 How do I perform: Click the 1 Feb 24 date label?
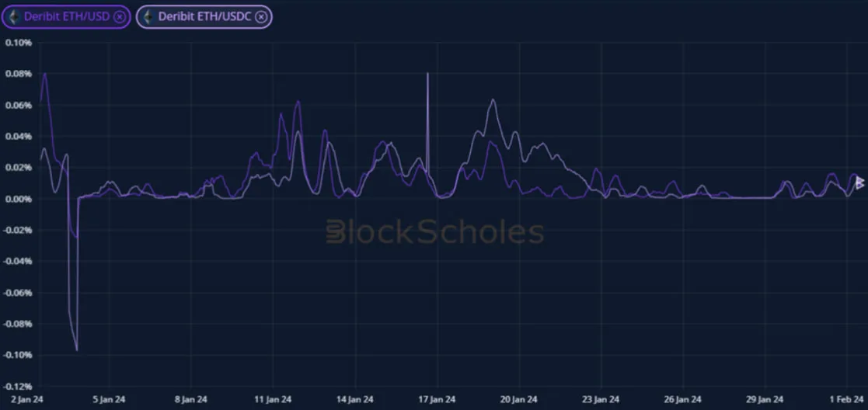pyautogui.click(x=847, y=399)
